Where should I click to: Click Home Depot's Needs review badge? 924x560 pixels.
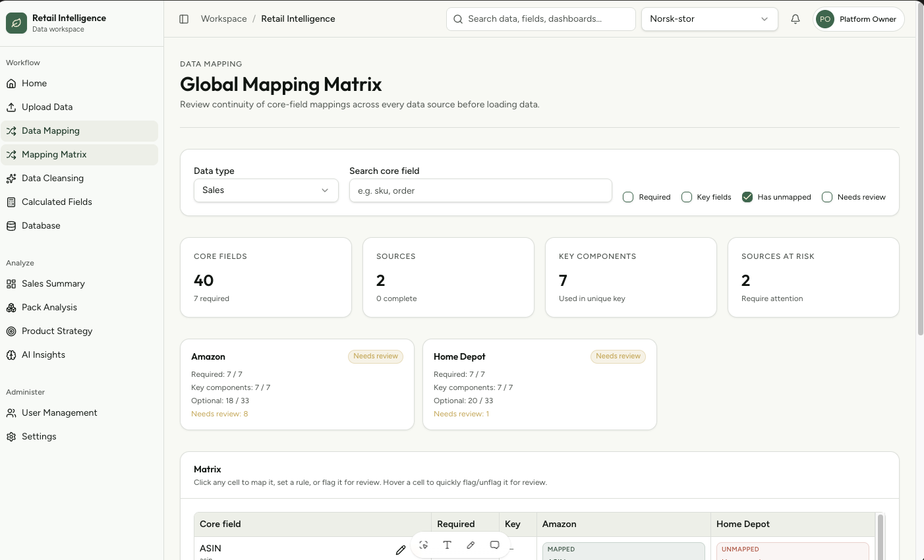(618, 356)
